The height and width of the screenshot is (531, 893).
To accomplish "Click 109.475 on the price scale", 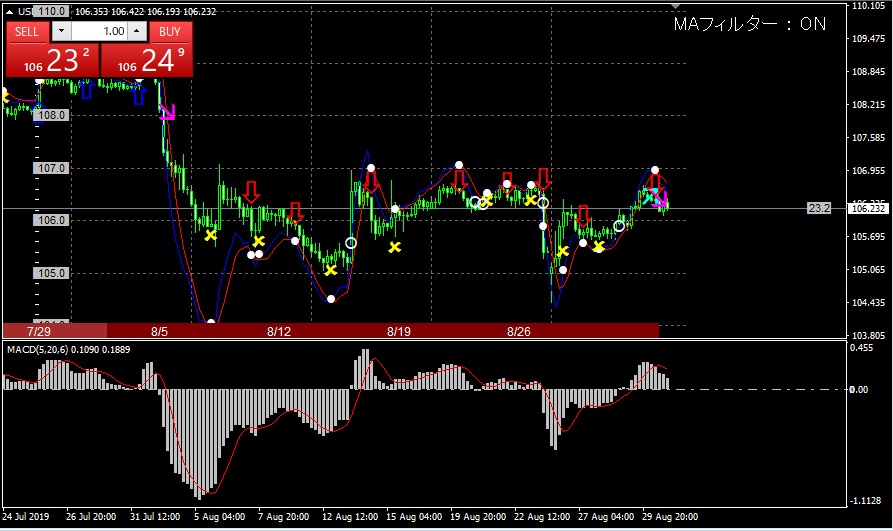I will (x=869, y=39).
